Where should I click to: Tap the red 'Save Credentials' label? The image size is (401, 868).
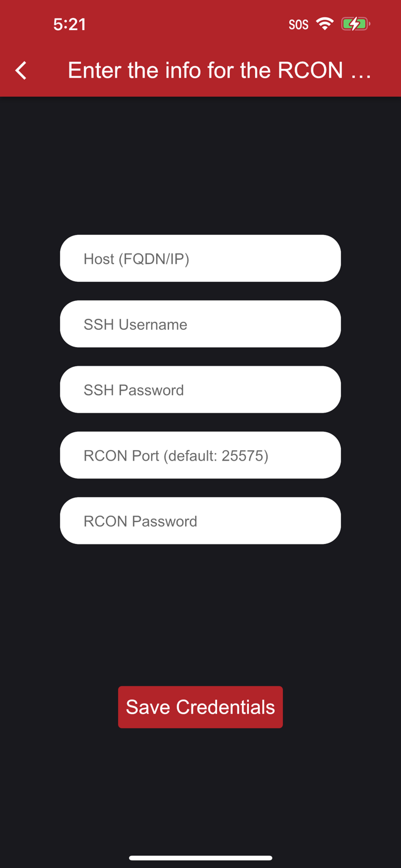200,707
